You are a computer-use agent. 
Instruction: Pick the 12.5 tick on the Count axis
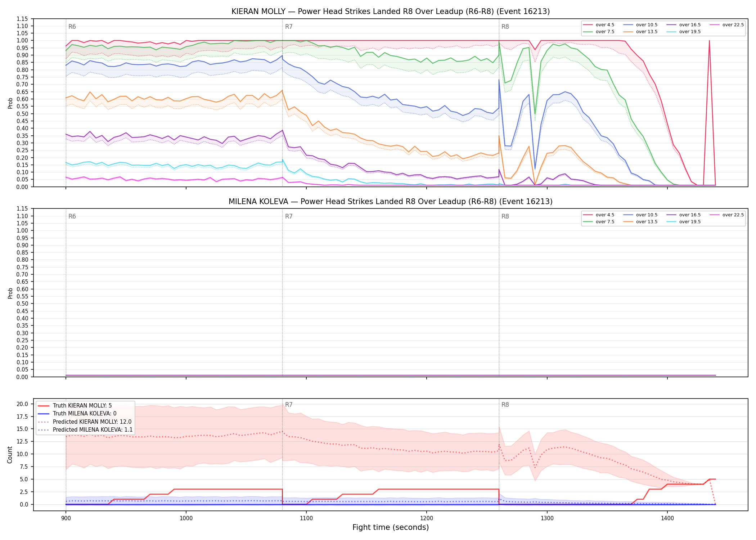coord(22,442)
